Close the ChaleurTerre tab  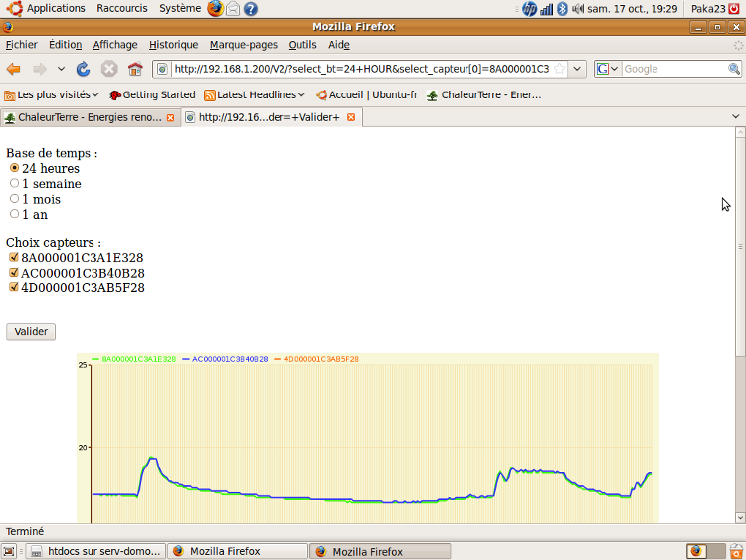coord(170,117)
